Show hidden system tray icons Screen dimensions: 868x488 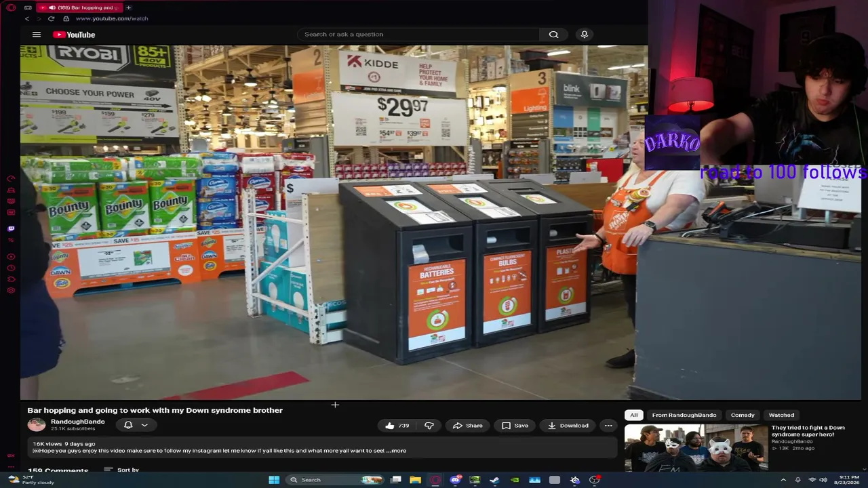[x=783, y=480]
